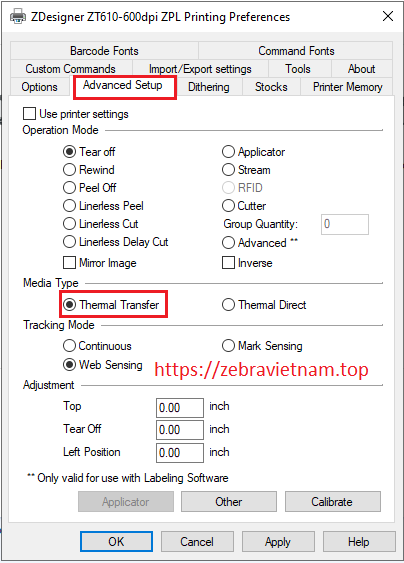The height and width of the screenshot is (563, 404).
Task: Switch to the Custom Commands tab
Action: point(71,69)
